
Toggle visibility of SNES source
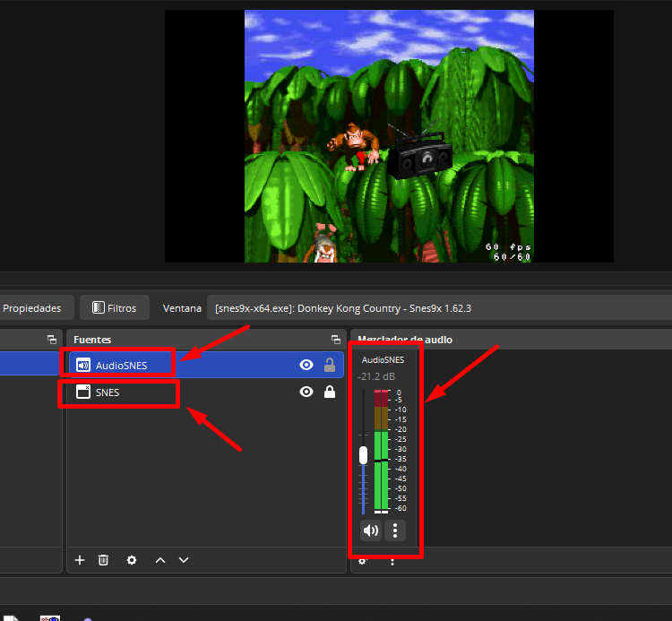(x=306, y=392)
